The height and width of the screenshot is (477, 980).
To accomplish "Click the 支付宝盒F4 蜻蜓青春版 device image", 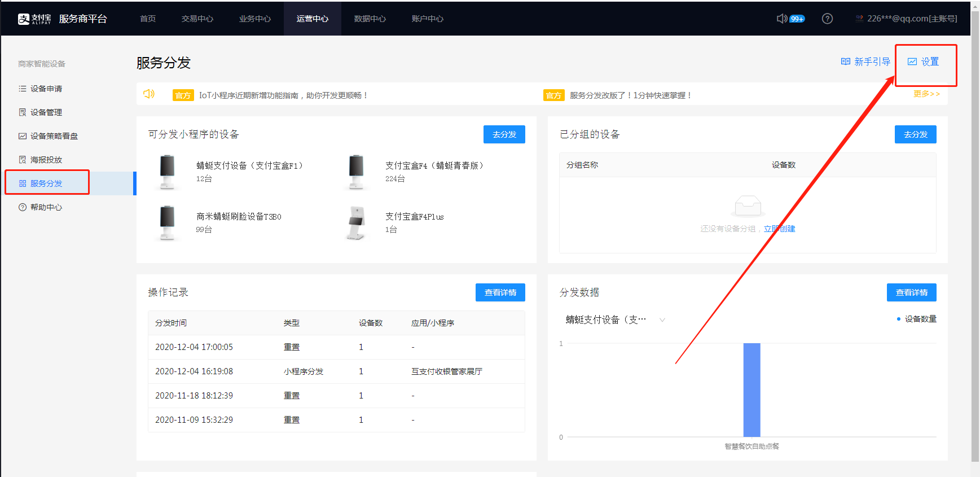I will coord(356,172).
